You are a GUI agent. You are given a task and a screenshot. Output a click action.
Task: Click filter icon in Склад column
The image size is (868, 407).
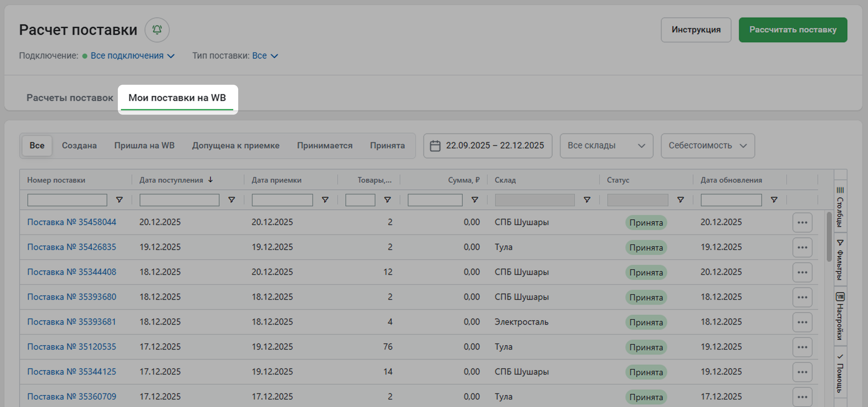pyautogui.click(x=587, y=200)
